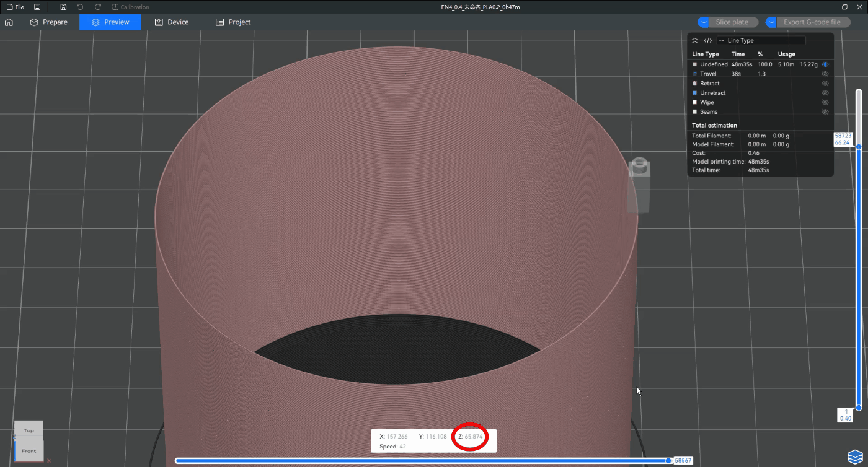Screen dimensions: 868x467
Task: Expand Export G-code file dropdown arrow
Action: [x=771, y=22]
